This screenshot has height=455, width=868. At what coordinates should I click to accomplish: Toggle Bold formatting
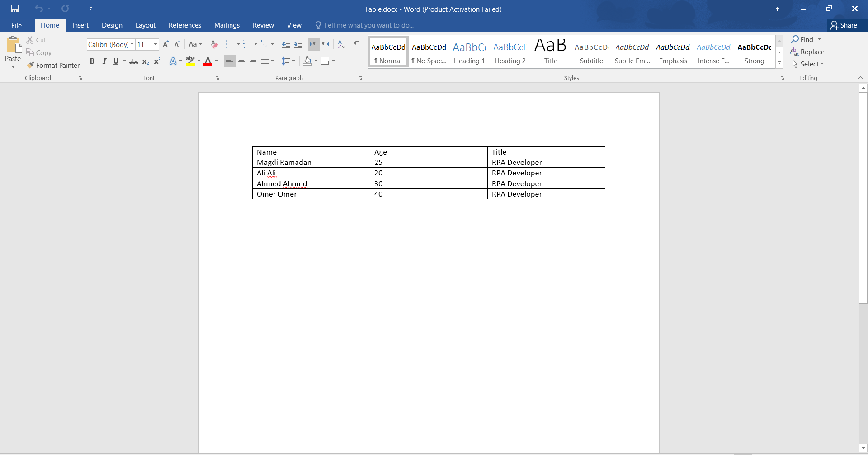tap(92, 61)
